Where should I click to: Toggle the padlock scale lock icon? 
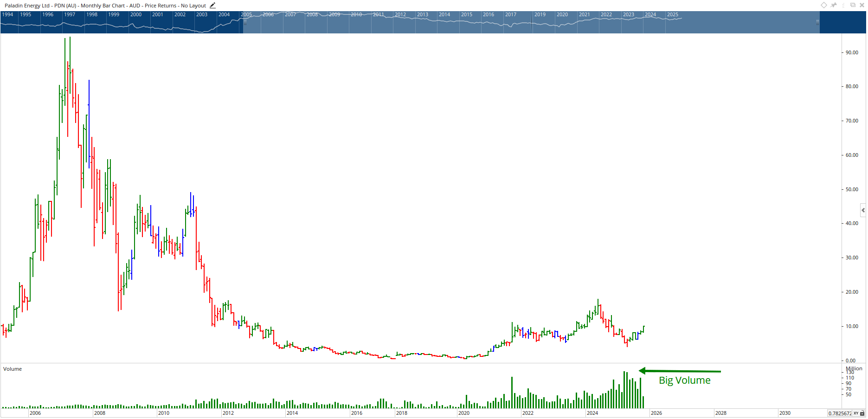click(x=862, y=413)
